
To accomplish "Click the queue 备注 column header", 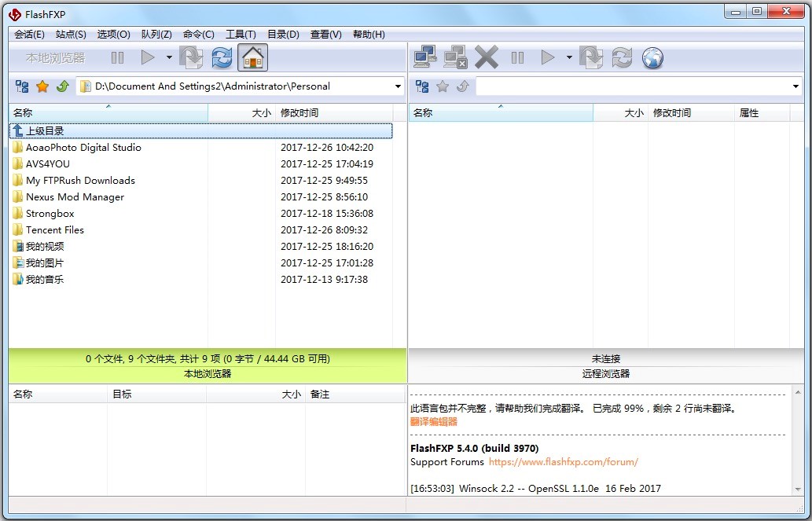I will tap(355, 394).
